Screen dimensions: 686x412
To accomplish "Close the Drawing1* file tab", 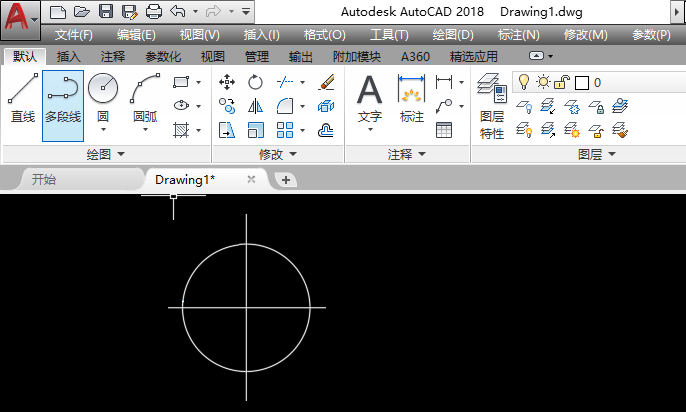I will click(251, 179).
